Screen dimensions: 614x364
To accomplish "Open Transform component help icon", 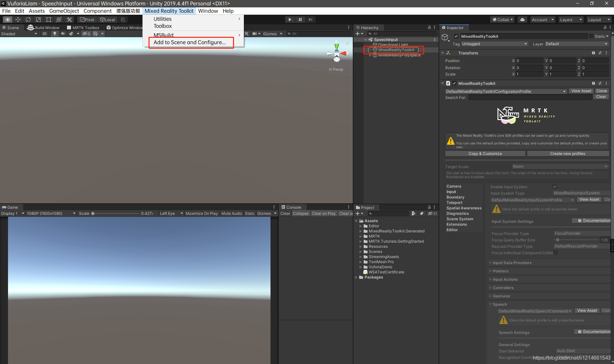I will click(x=594, y=53).
